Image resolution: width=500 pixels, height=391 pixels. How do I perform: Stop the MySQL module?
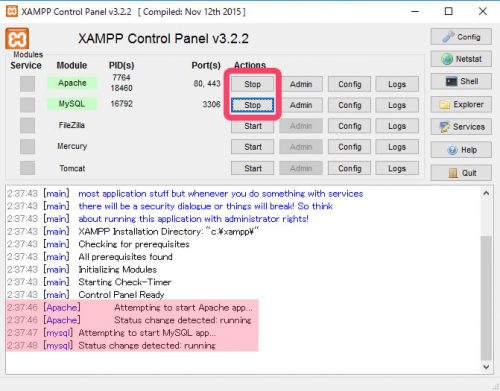252,105
